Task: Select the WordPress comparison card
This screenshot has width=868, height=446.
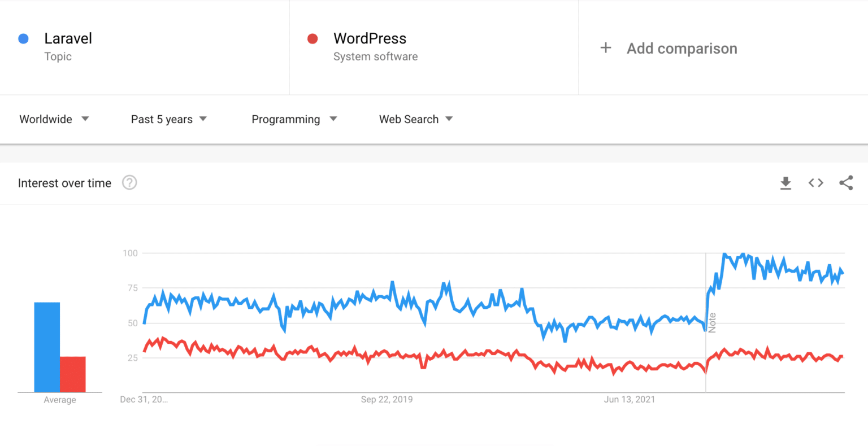Action: [433, 47]
